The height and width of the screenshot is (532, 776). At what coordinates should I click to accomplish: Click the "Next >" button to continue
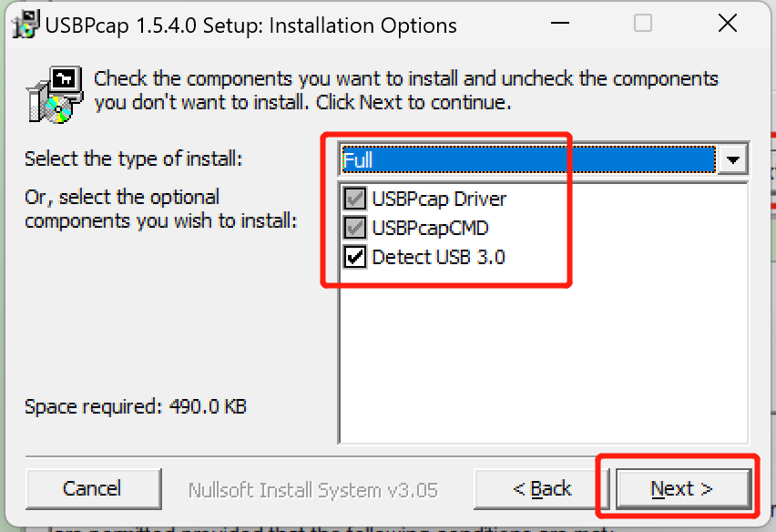[x=682, y=488]
